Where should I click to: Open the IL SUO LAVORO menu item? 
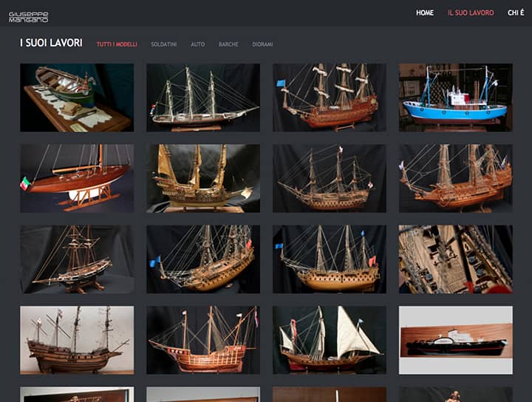(471, 13)
